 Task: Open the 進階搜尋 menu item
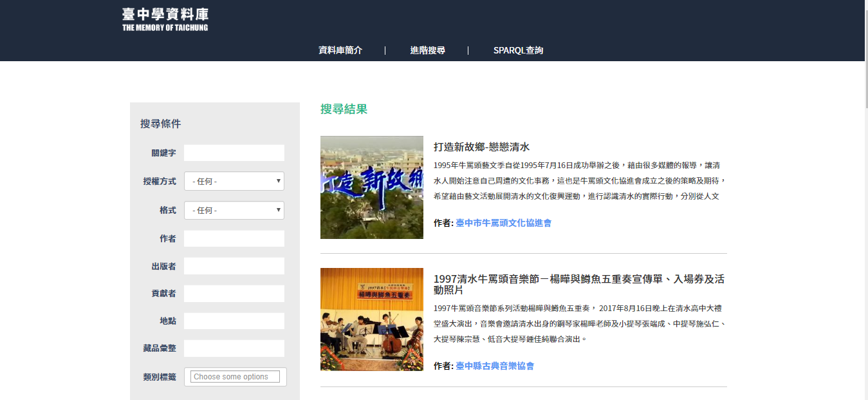point(427,50)
